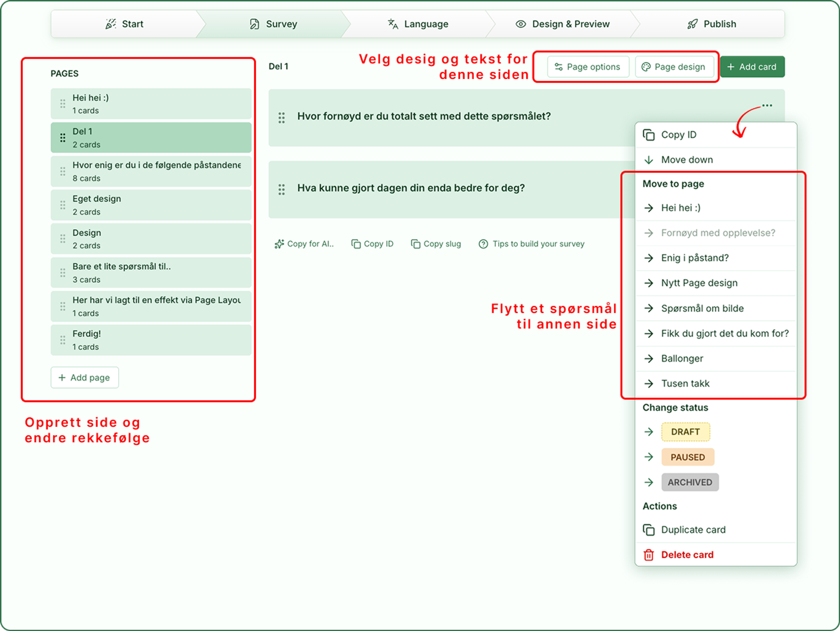Switch to the Language step

coord(418,24)
